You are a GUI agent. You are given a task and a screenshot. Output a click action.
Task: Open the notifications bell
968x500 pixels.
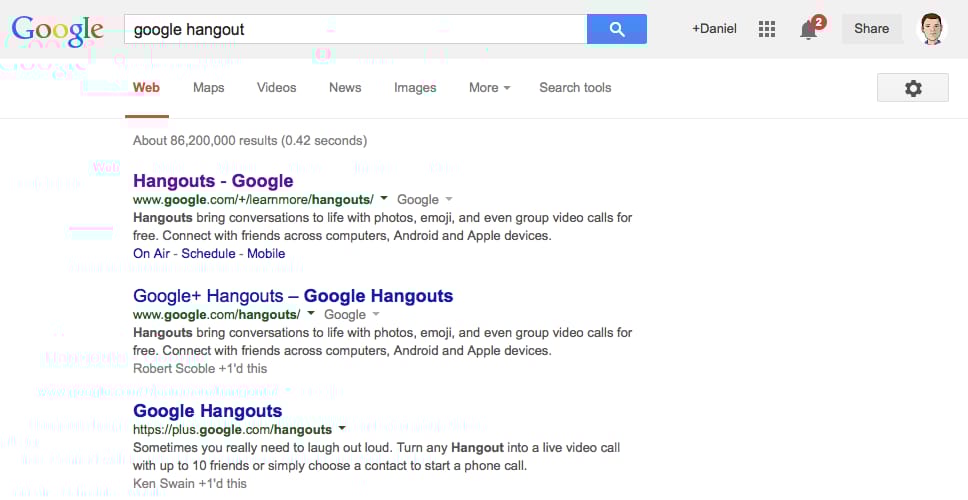point(811,28)
